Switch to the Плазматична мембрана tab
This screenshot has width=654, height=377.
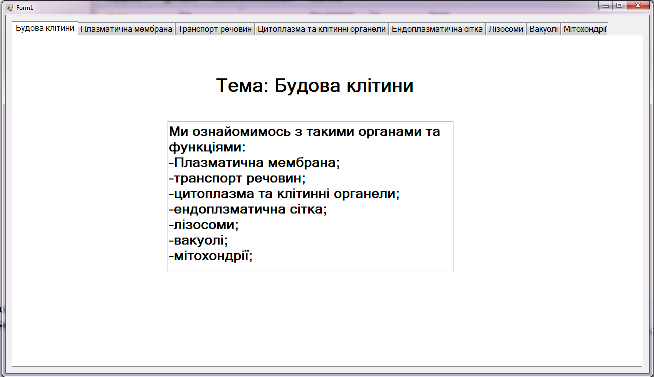click(126, 29)
